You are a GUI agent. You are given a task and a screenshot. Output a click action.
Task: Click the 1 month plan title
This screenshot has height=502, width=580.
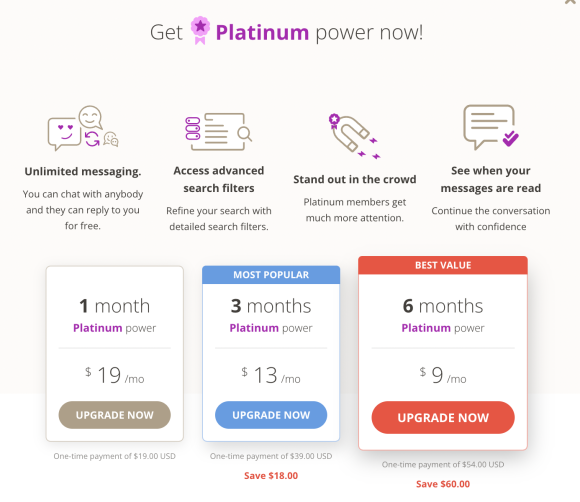[115, 306]
